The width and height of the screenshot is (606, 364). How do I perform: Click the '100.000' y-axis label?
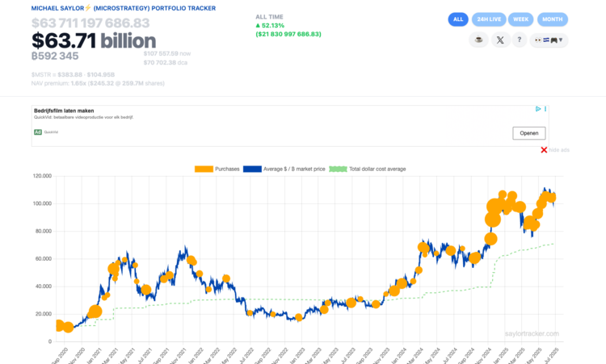pos(42,203)
